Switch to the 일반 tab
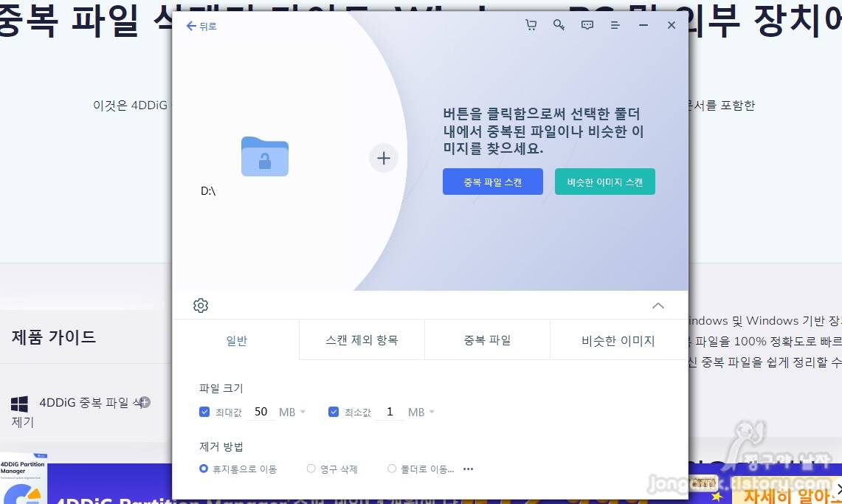Viewport: 842px width, 504px height. 236,340
